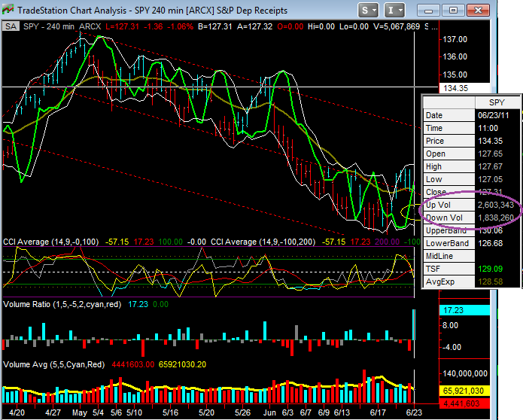Image resolution: width=523 pixels, height=420 pixels.
Task: Click the cyan 17.23 volume ratio axis tag
Action: (x=464, y=310)
